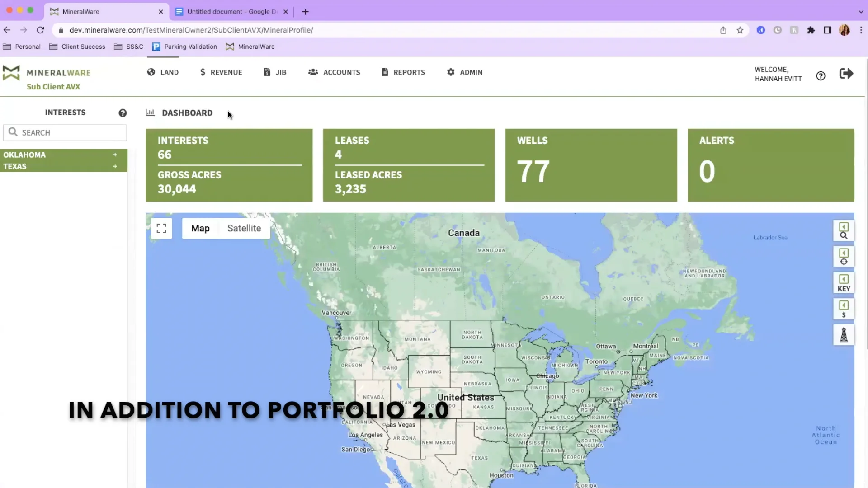Click Interests panel help icon
Viewport: 868px width, 488px height.
pyautogui.click(x=123, y=113)
